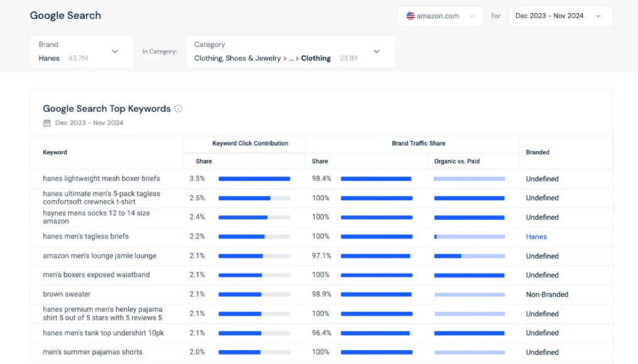Screen dimensions: 638x364
Task: Select keyword men's boxers exposed waistband
Action: (x=96, y=275)
